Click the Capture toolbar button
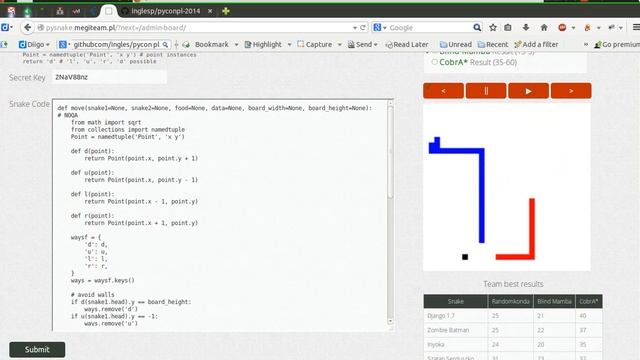This screenshot has width=640, height=360. coord(315,44)
